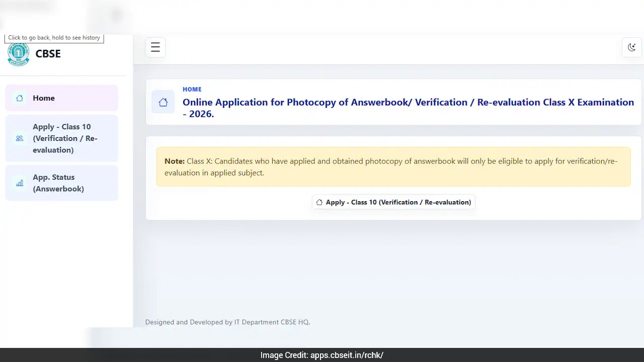The image size is (644, 362).
Task: Click the 'Image Credit: apps.cbseit.in/rchk/' caption
Action: [322, 355]
